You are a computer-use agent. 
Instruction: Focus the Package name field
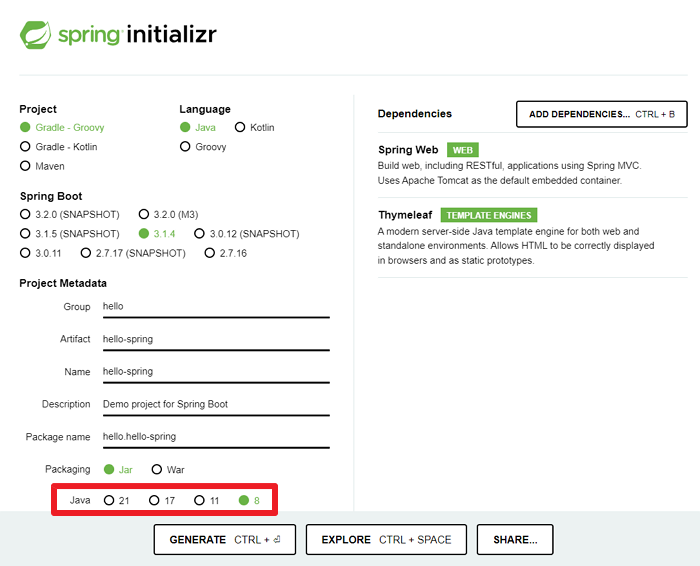click(x=216, y=437)
